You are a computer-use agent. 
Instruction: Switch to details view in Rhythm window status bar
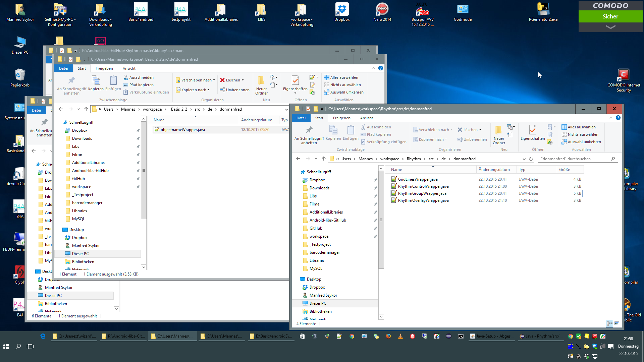click(x=609, y=323)
